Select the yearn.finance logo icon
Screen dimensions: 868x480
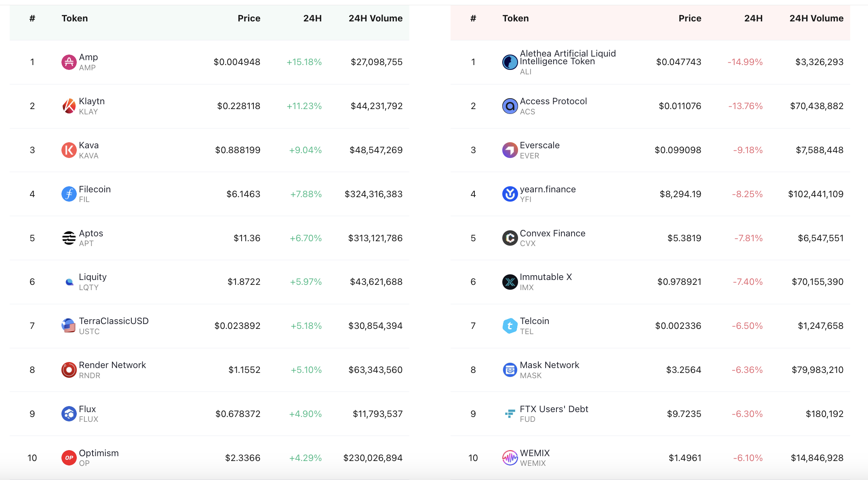510,194
